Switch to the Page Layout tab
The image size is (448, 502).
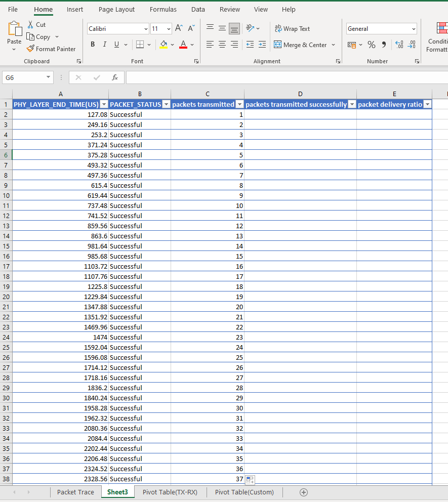(116, 9)
